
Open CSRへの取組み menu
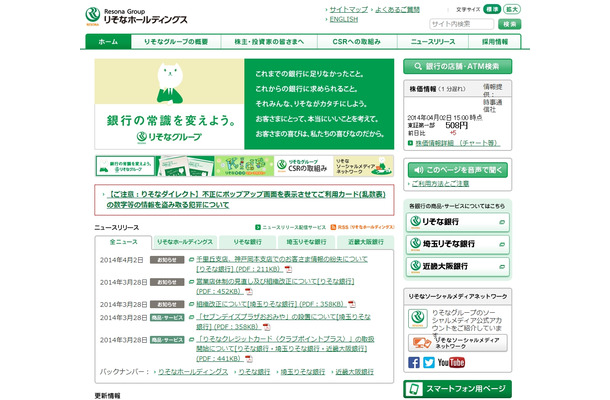[x=357, y=42]
